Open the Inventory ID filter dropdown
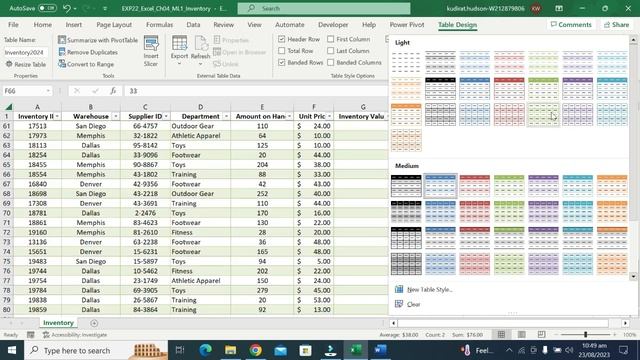The width and height of the screenshot is (640, 360). tap(57, 116)
